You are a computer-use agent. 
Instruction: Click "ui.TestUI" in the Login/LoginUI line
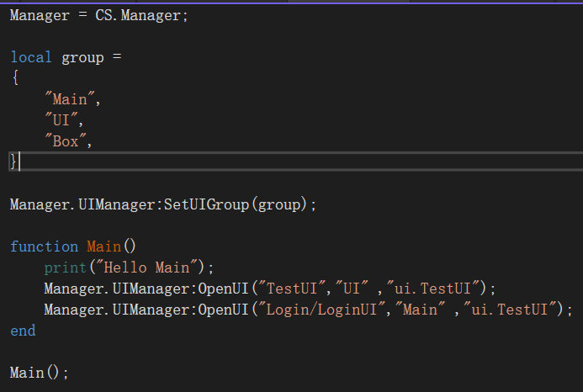point(509,310)
